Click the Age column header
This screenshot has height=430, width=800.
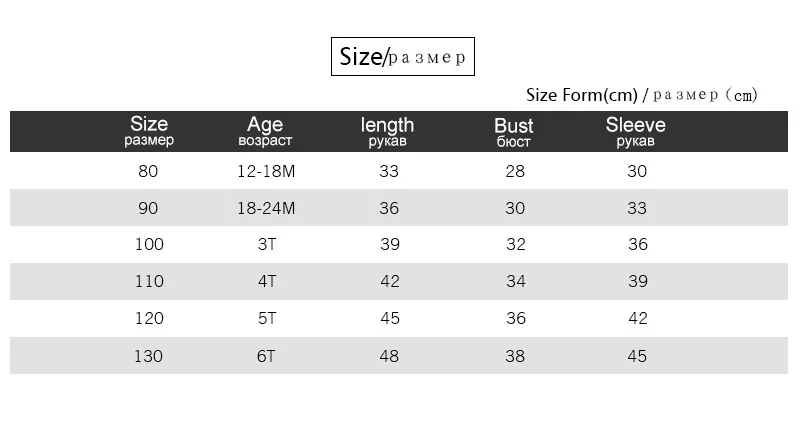coord(265,131)
